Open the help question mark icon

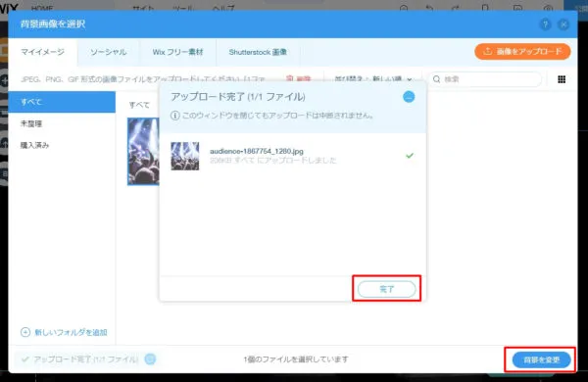[x=545, y=24]
